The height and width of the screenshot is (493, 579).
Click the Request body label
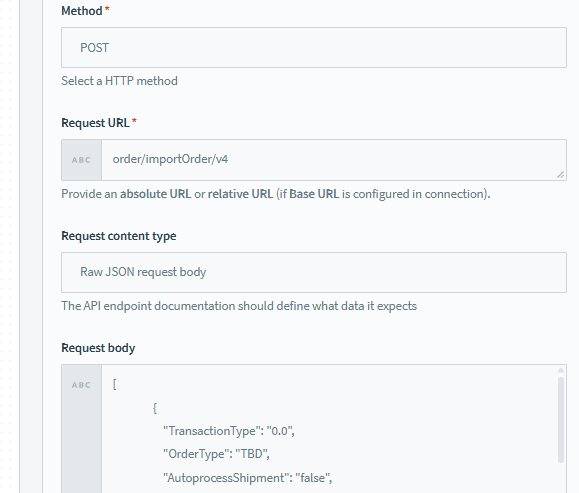coord(98,348)
